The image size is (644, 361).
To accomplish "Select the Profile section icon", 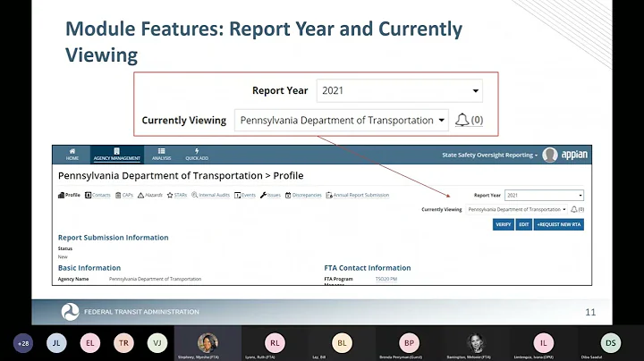I will point(61,196).
